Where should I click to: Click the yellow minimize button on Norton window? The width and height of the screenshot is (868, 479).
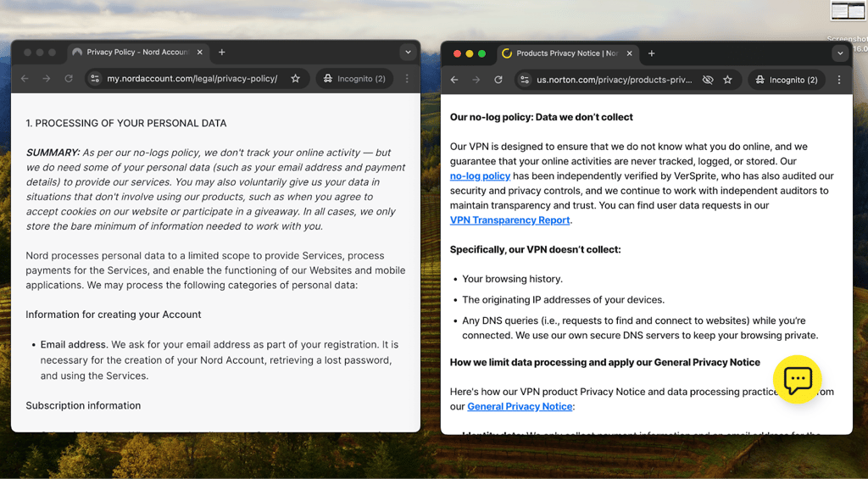[470, 53]
